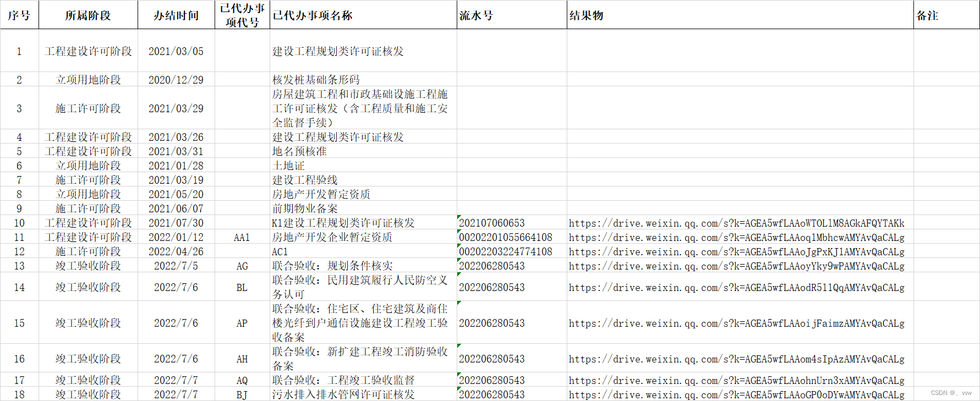Select the 房地产开发企业暂定资质 cell

pyautogui.click(x=363, y=237)
